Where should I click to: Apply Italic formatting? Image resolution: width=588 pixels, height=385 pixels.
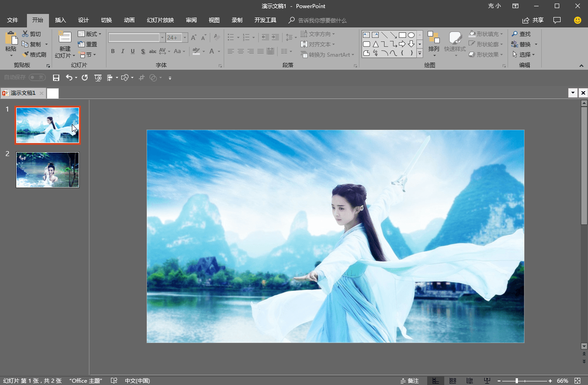(123, 51)
